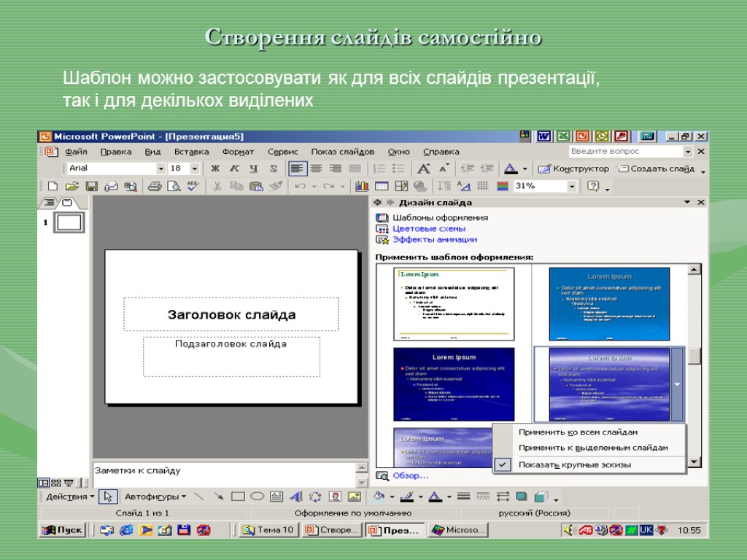Open file folder icon in toolbar
747x560 pixels.
coord(72,186)
